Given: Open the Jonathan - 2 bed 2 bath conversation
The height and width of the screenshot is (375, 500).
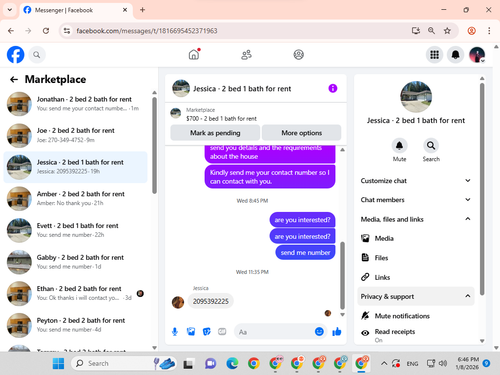Looking at the screenshot, I should (x=76, y=104).
